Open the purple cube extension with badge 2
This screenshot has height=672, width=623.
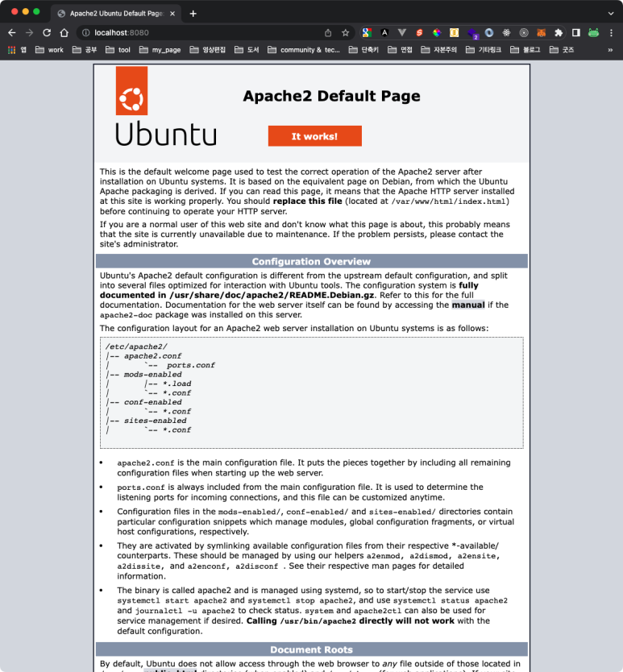tap(472, 33)
